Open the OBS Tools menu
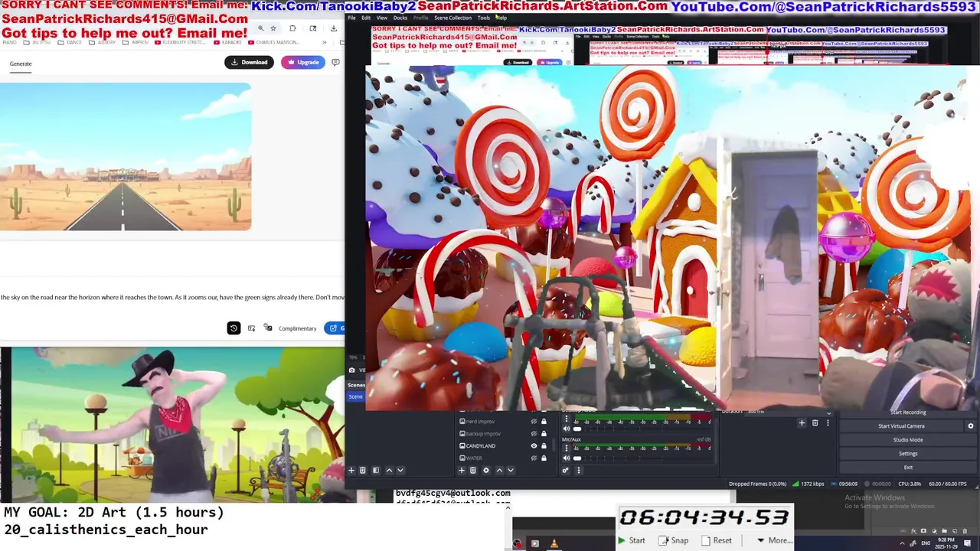 tap(483, 18)
